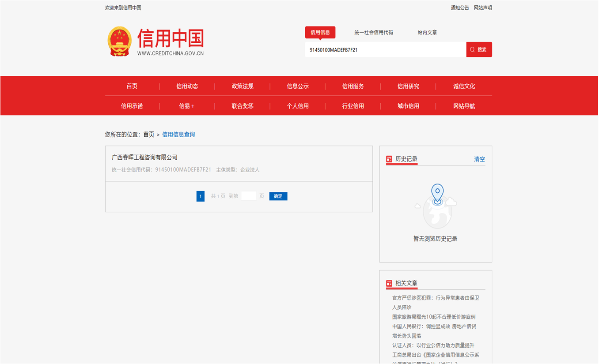Image resolution: width=599 pixels, height=364 pixels.
Task: Open the 联合奖惩 menu item
Action: pyautogui.click(x=242, y=105)
